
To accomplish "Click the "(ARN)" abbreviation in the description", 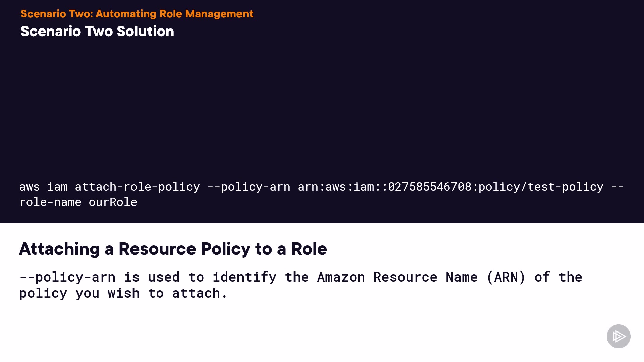I will click(506, 277).
